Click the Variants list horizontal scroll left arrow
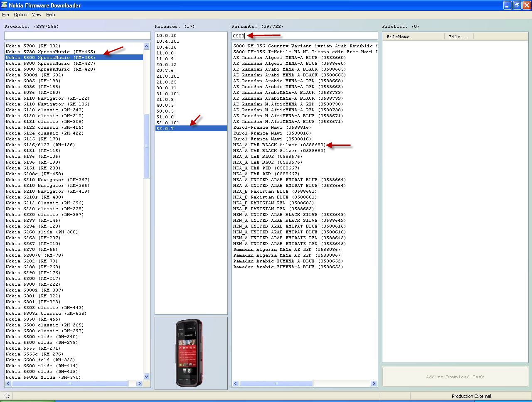Viewport: 532px width, 402px height. [x=236, y=384]
